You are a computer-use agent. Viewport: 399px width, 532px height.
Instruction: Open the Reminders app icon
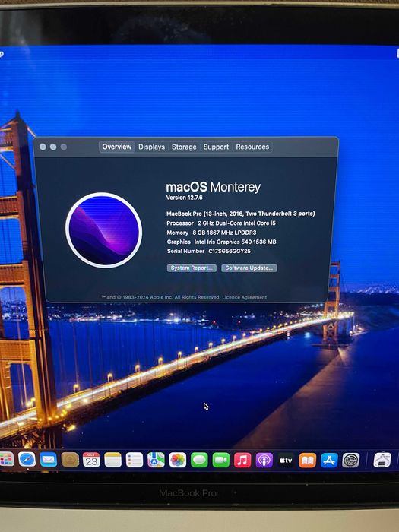click(x=135, y=460)
